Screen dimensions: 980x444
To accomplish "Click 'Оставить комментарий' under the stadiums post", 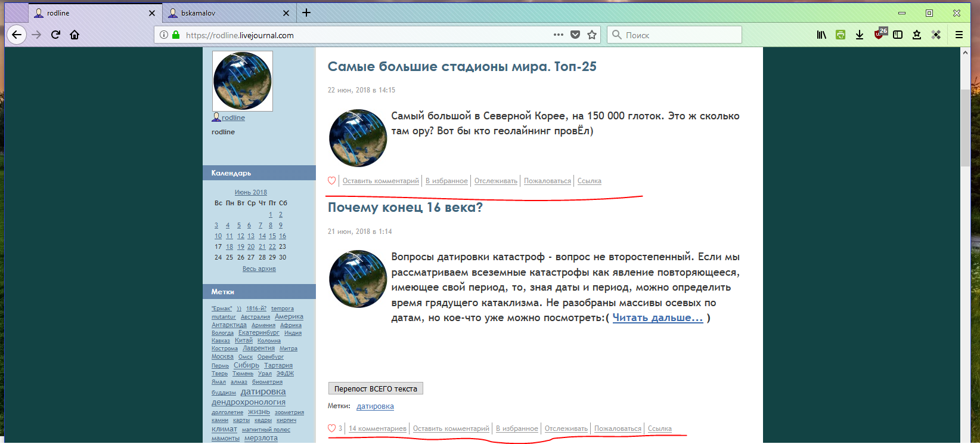I will [x=381, y=181].
